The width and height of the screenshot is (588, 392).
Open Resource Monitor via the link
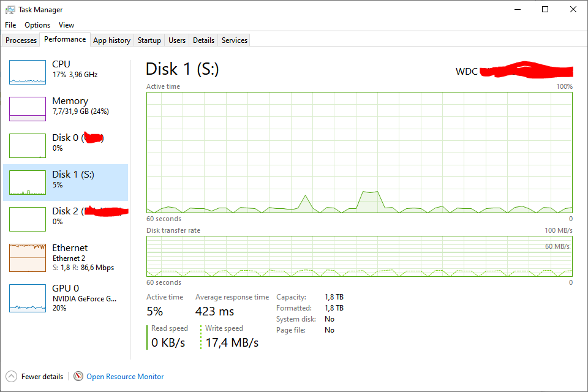pos(124,376)
